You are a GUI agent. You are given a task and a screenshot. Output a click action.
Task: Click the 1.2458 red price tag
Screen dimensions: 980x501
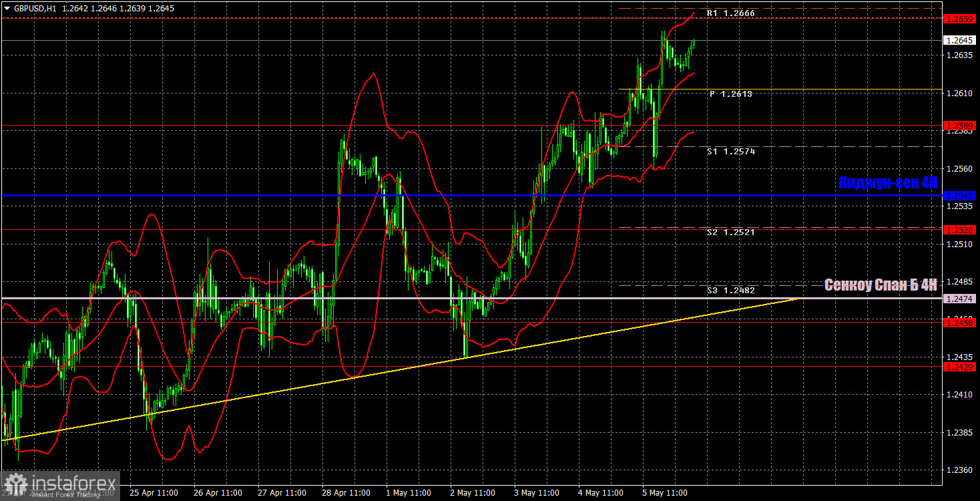[x=960, y=323]
